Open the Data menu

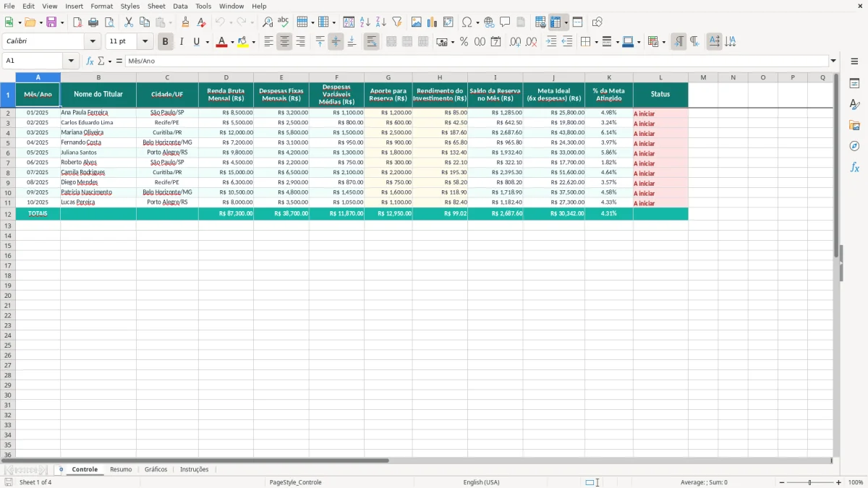[x=180, y=6]
